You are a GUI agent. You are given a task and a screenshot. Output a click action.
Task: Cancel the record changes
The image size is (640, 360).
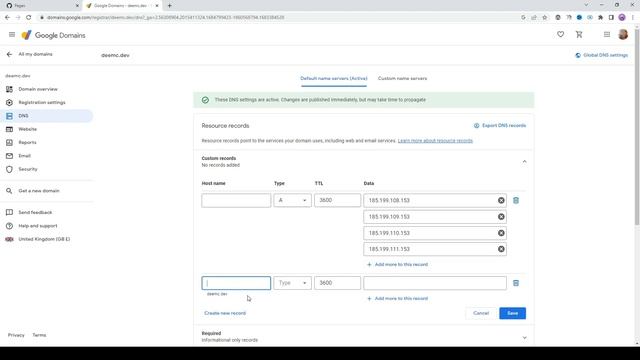pos(481,313)
